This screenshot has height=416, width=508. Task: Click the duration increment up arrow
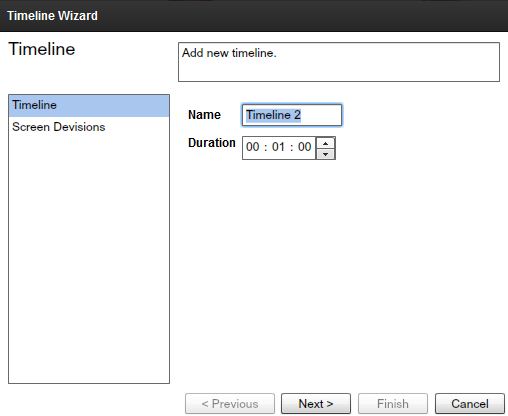click(325, 143)
